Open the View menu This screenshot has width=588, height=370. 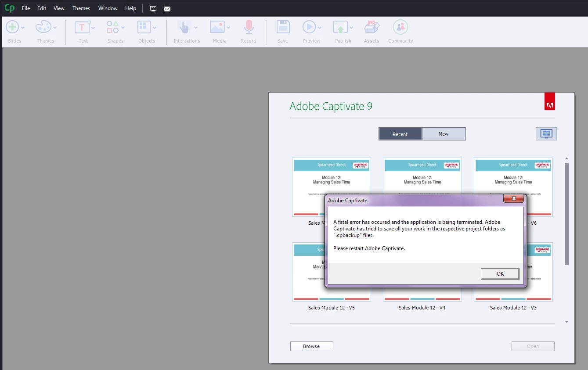(59, 8)
